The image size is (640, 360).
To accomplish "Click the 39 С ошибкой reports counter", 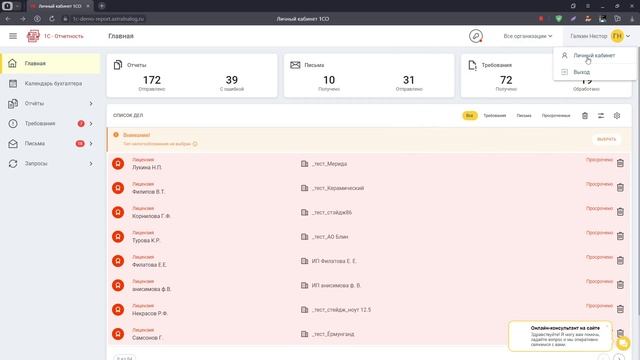I will 232,83.
